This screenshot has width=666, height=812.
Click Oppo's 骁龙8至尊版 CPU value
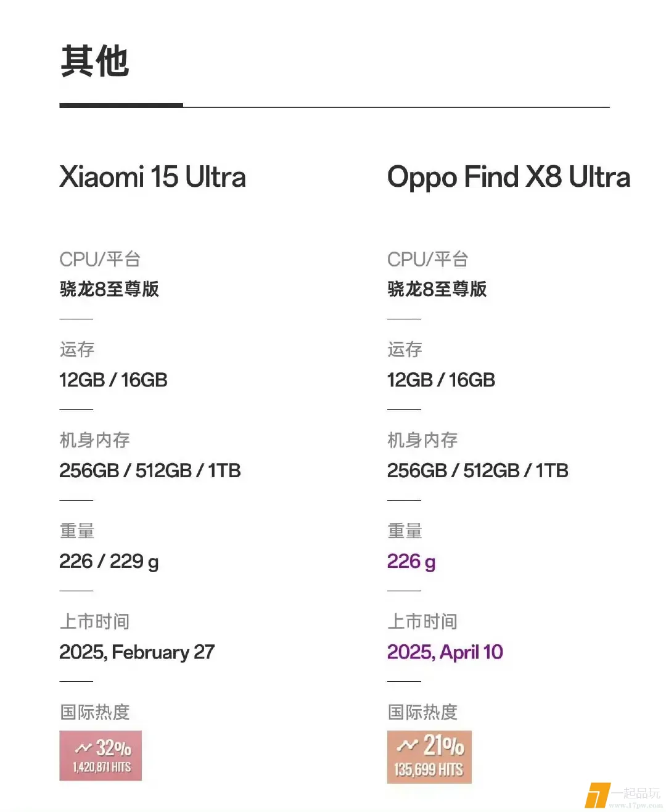point(437,289)
